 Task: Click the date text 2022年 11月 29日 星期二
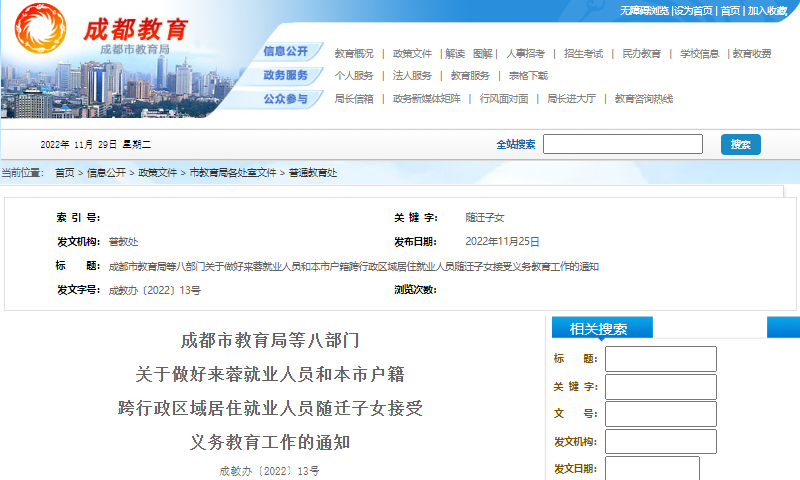coord(96,145)
